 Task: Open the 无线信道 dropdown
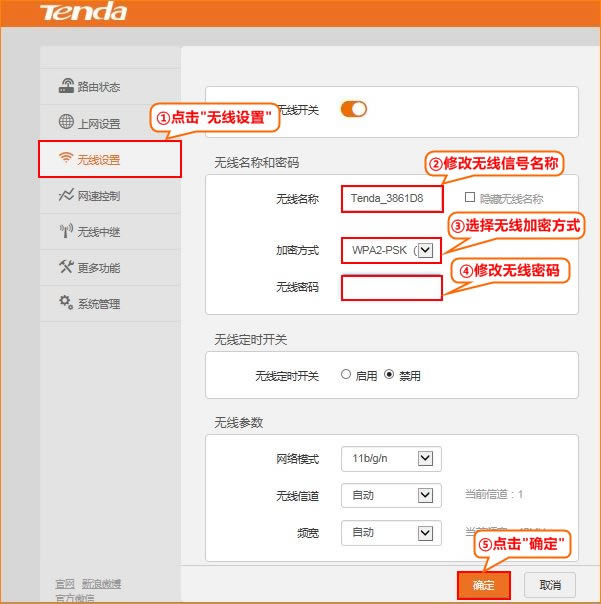pyautogui.click(x=391, y=495)
